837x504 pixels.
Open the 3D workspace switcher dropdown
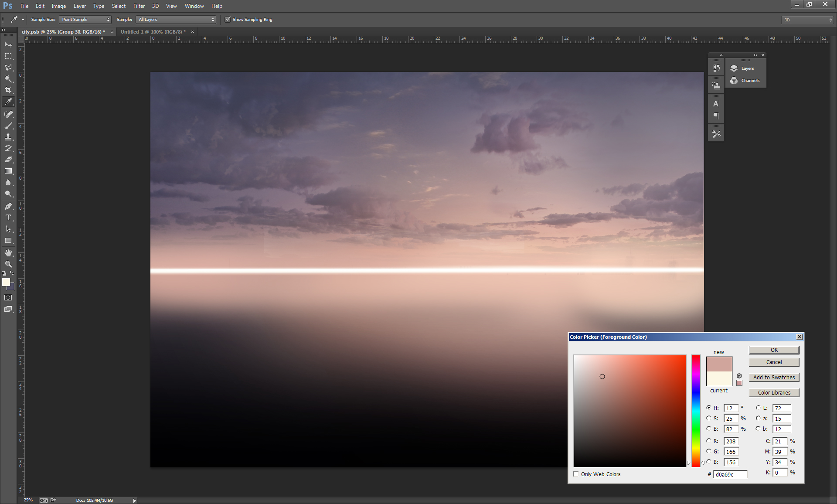(807, 20)
